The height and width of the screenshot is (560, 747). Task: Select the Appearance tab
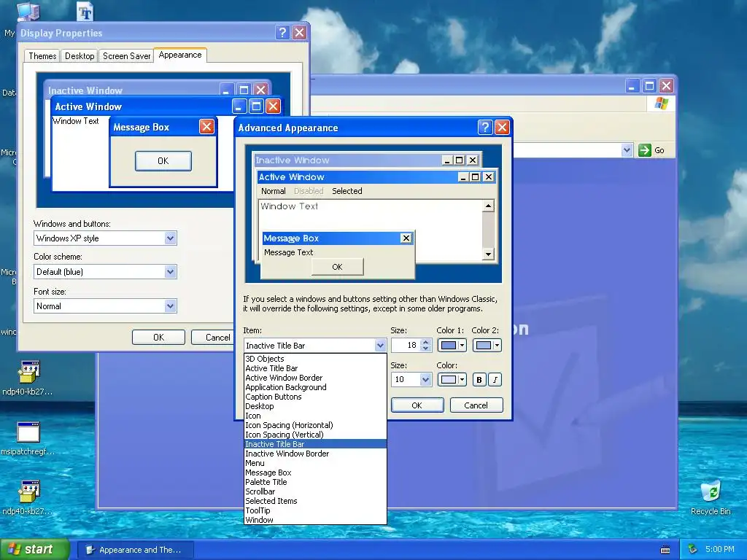180,55
